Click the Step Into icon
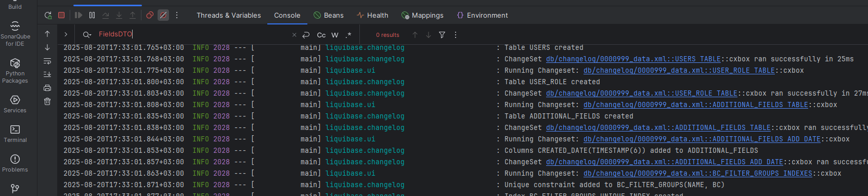This screenshot has width=868, height=196. pos(119,15)
